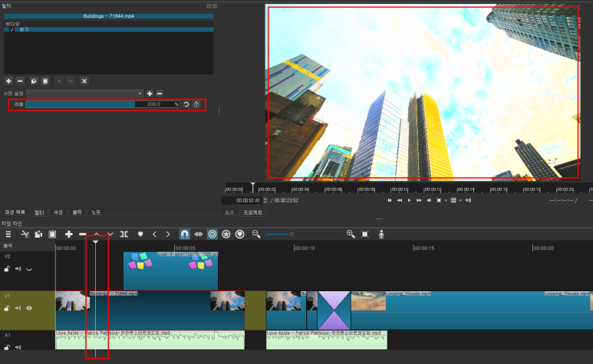Toggle ripple all tracks

pos(226,234)
